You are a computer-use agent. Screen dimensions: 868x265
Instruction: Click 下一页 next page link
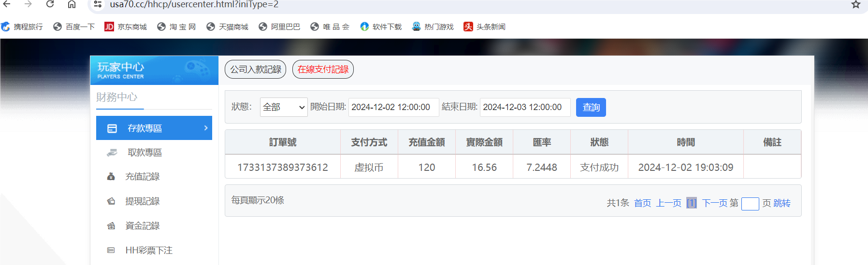pos(715,203)
